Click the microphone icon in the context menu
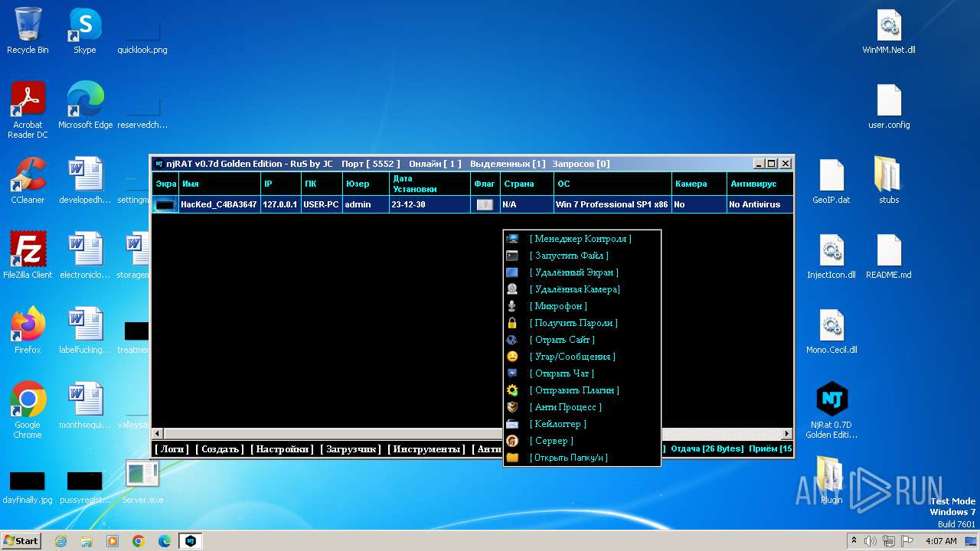 point(512,306)
